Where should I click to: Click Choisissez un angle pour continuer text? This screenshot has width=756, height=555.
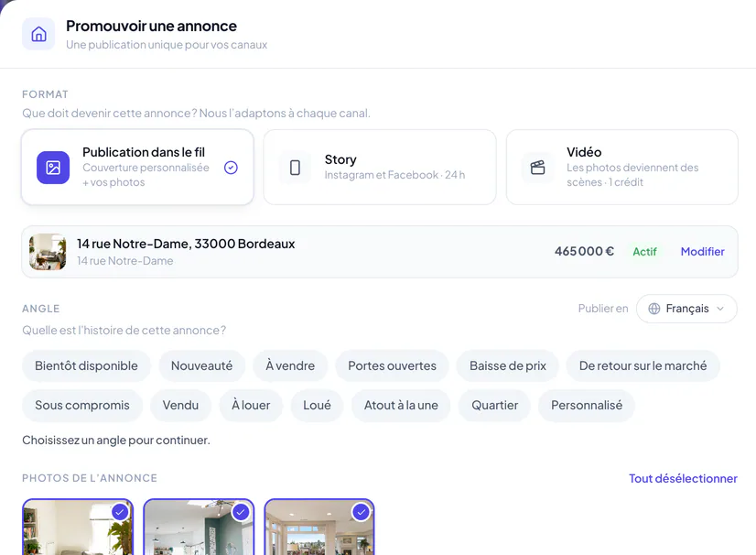pyautogui.click(x=116, y=441)
